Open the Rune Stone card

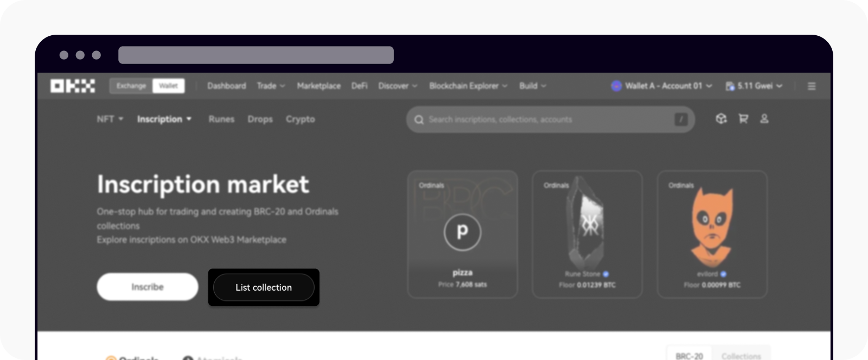pos(588,234)
